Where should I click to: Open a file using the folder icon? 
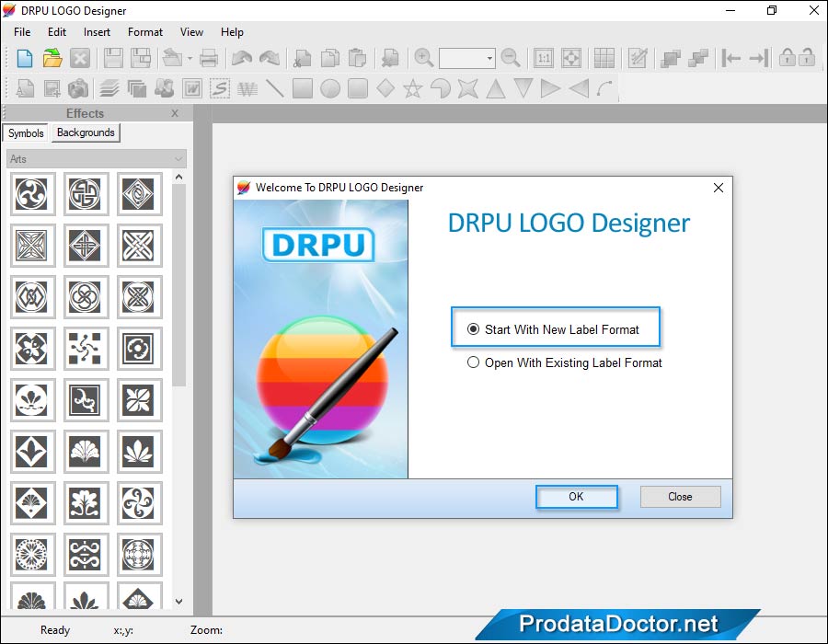[x=52, y=58]
